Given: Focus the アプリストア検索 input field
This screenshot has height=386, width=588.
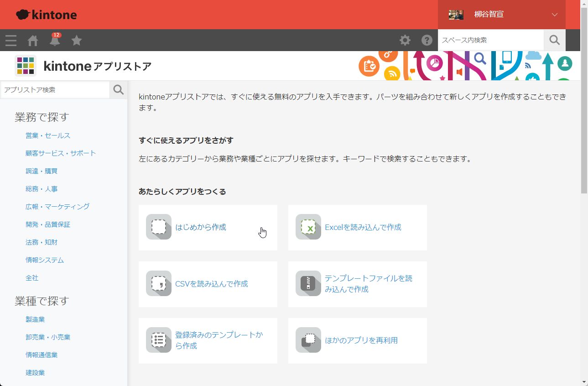Looking at the screenshot, I should tap(55, 90).
